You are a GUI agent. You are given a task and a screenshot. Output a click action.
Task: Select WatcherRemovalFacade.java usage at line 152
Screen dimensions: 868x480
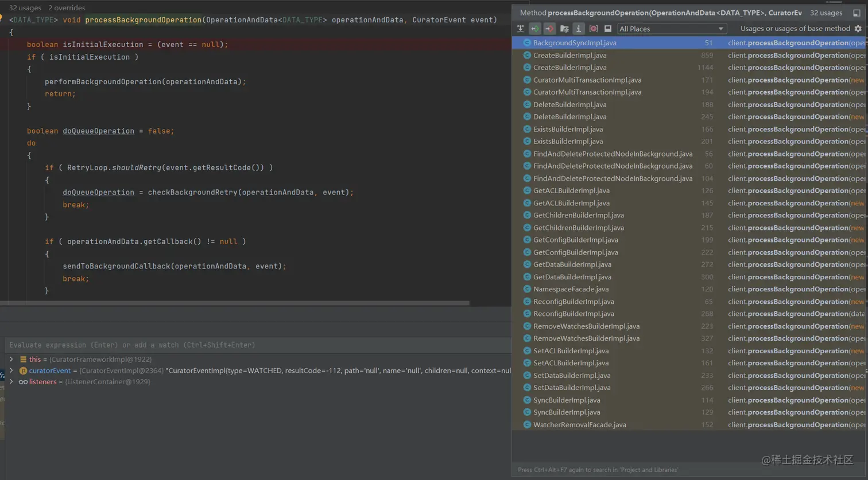pos(689,426)
